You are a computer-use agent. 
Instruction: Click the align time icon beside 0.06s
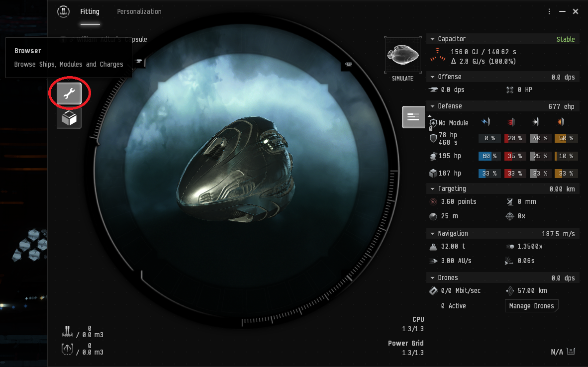(x=509, y=261)
